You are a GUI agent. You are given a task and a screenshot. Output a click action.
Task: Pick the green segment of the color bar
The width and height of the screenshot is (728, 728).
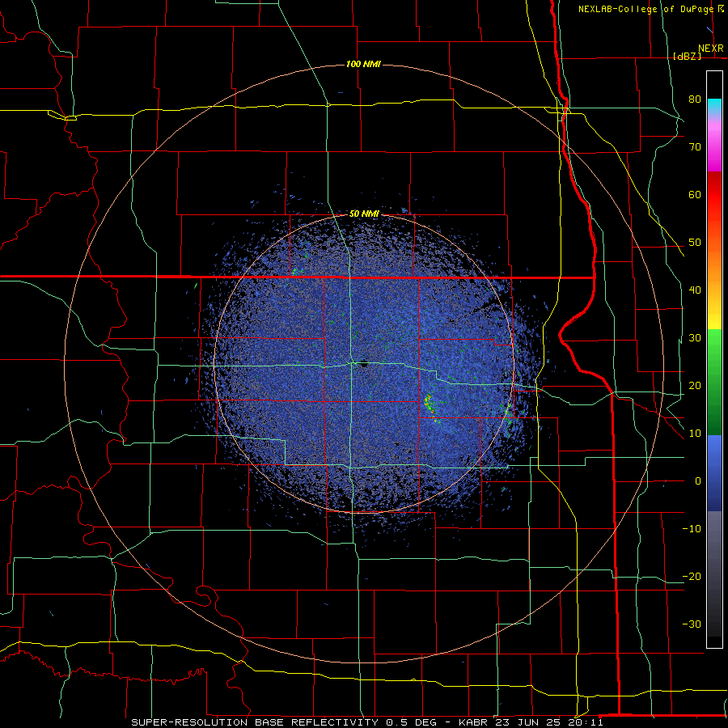tap(714, 382)
